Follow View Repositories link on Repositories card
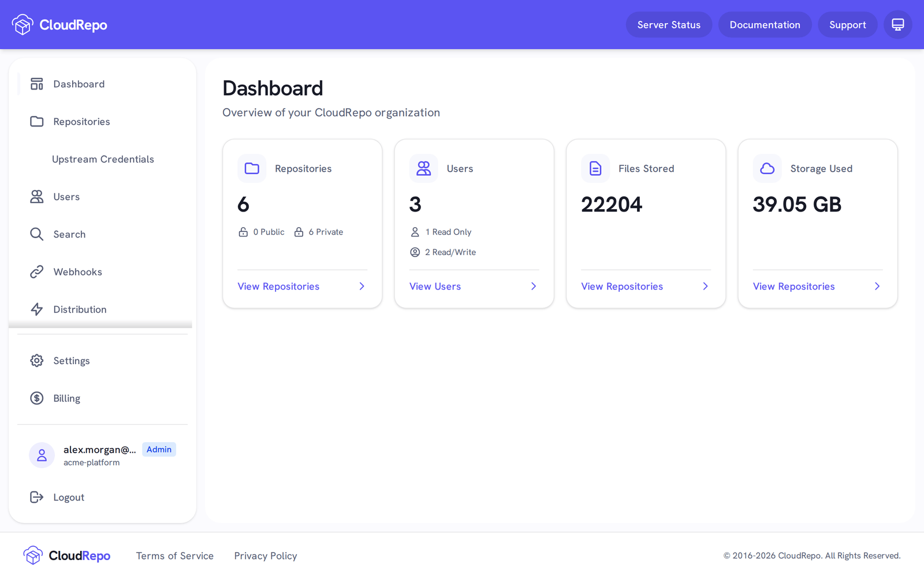The height and width of the screenshot is (578, 924). pyautogui.click(x=278, y=287)
